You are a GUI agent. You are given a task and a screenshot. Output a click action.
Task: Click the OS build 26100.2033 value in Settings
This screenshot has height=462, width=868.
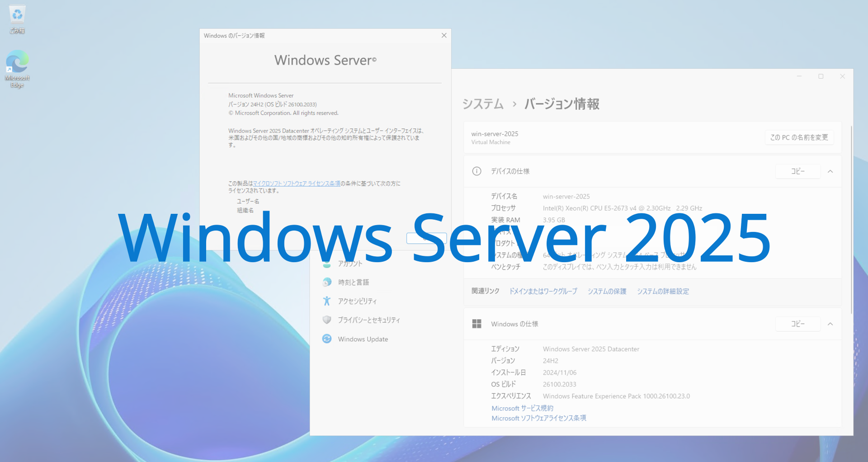tap(560, 384)
